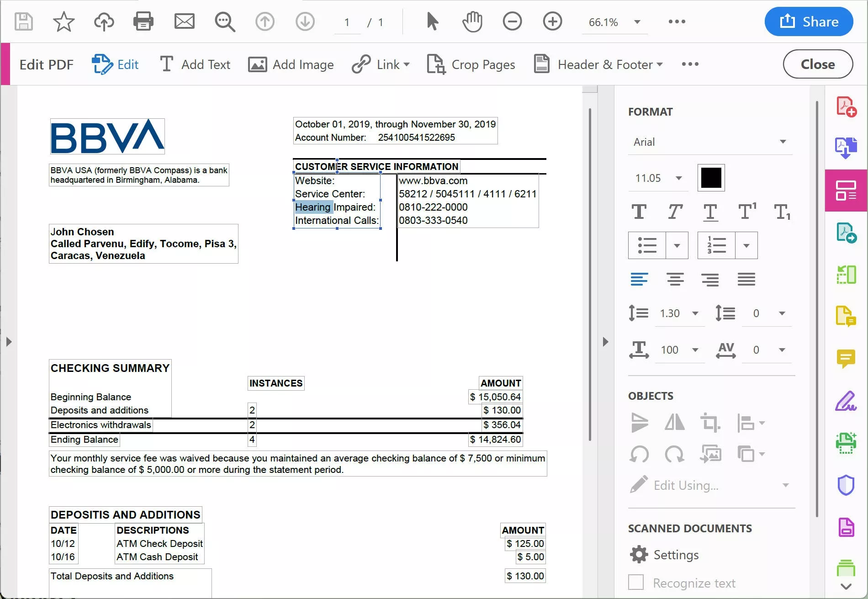Make text superscript
The height and width of the screenshot is (599, 868).
[746, 212]
